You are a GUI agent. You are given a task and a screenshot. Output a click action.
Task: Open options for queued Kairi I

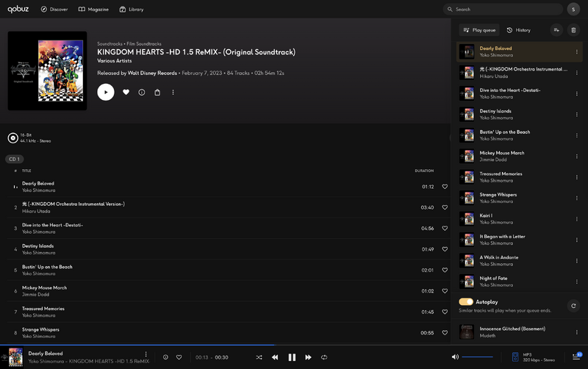(577, 219)
